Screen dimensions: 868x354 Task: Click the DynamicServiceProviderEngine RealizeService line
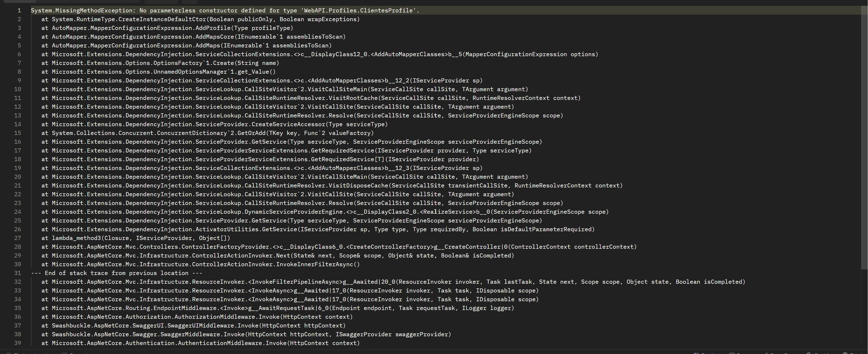coord(325,212)
